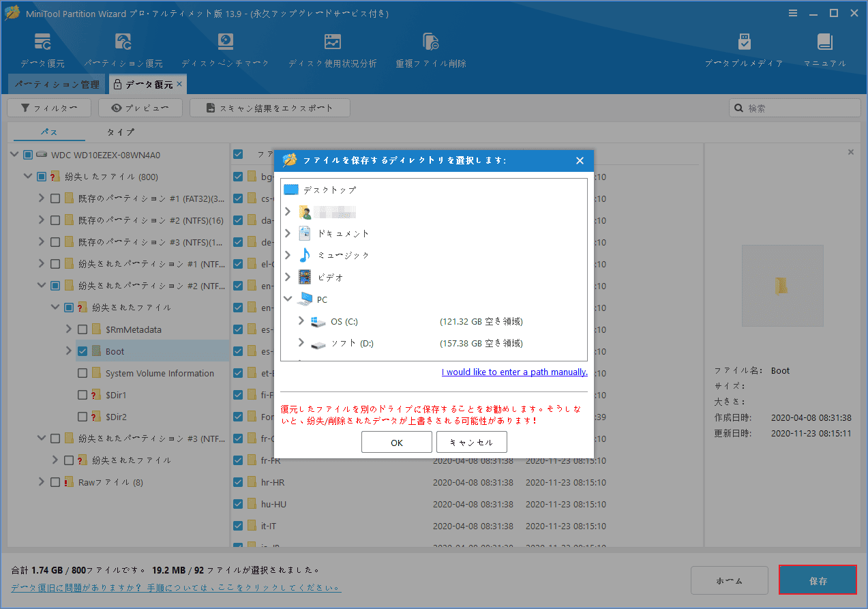Click the キャンセル button

point(472,442)
